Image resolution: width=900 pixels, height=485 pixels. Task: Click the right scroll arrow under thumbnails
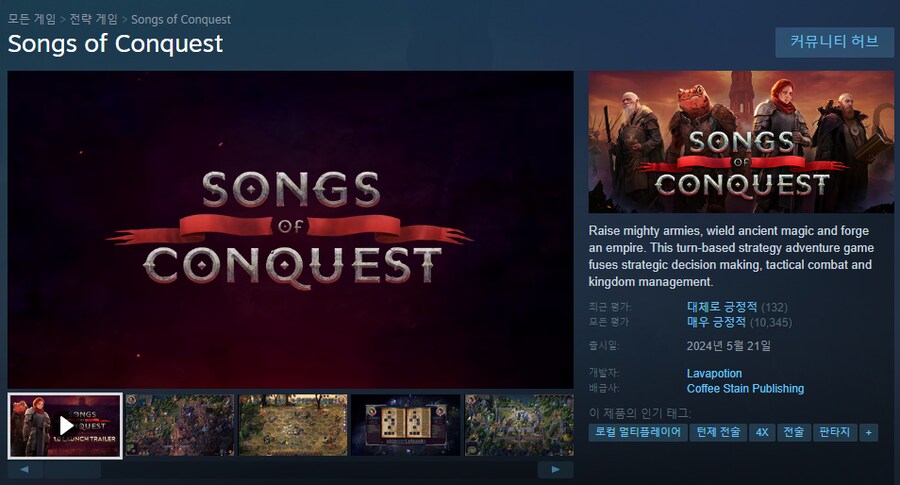pos(555,470)
